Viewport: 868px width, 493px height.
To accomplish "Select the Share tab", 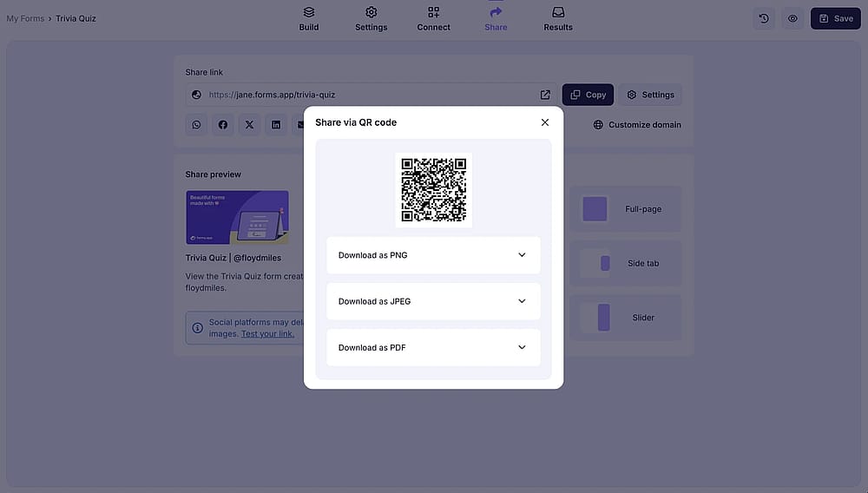I will tap(496, 18).
